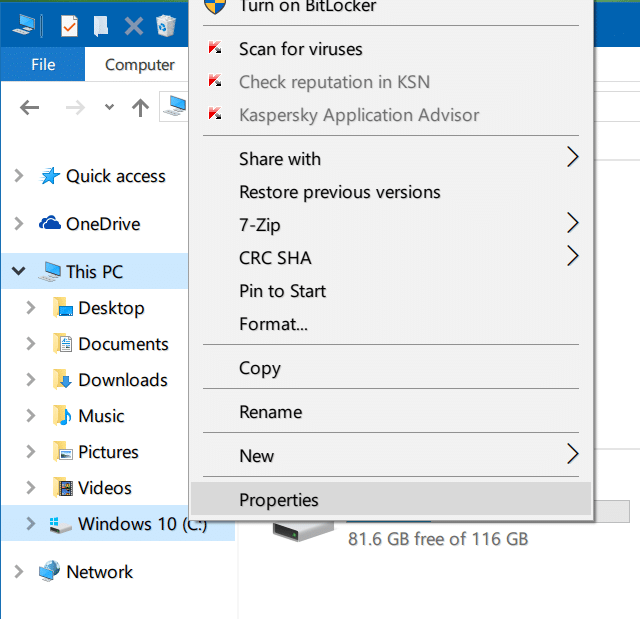Viewport: 640px width, 619px height.
Task: Click the large drive icon in content pane
Action: [303, 530]
